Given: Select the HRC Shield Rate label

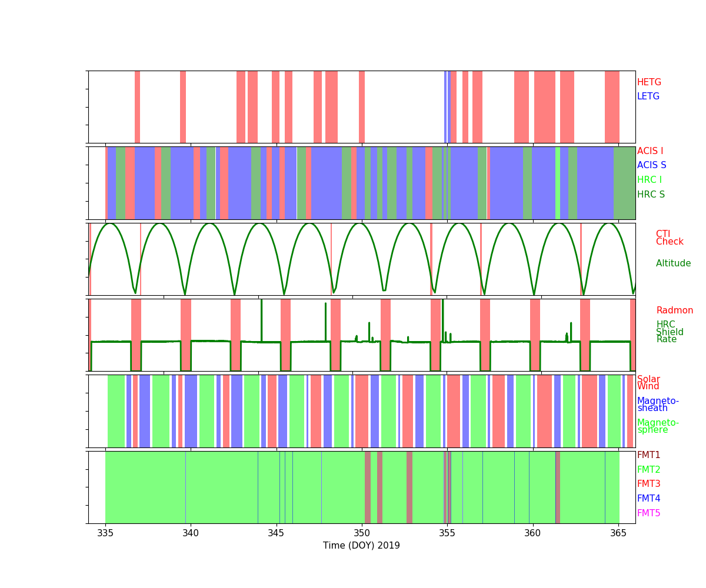Looking at the screenshot, I should coord(666,332).
